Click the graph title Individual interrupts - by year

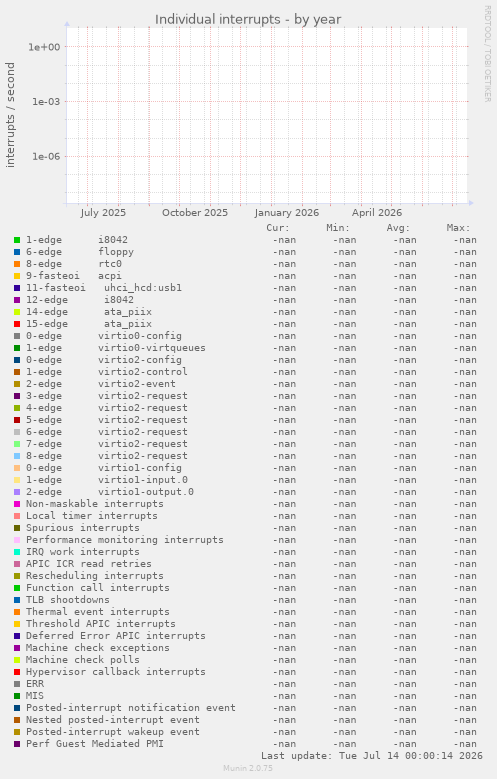point(248,19)
